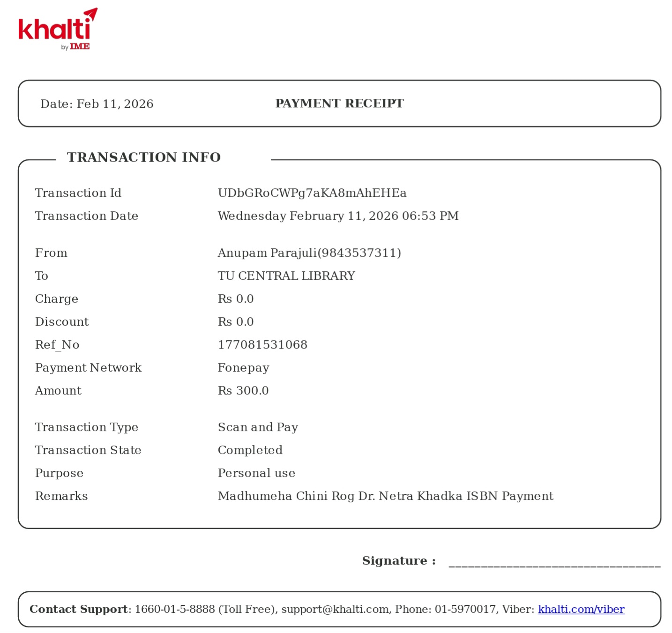The width and height of the screenshot is (672, 633).
Task: Click the PAYMENT RECEIPT heading
Action: tap(339, 104)
